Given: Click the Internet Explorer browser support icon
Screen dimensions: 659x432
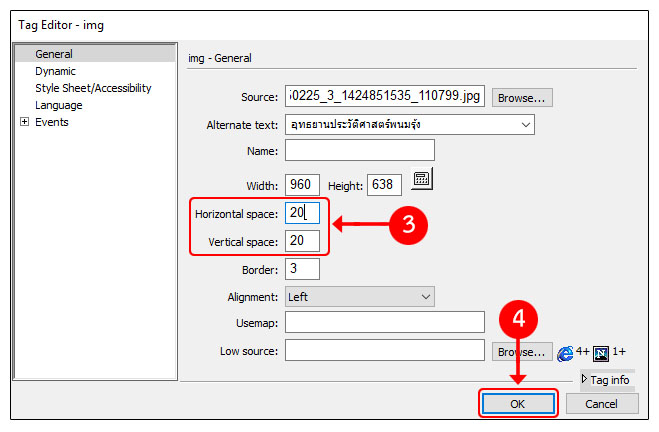Looking at the screenshot, I should [567, 352].
